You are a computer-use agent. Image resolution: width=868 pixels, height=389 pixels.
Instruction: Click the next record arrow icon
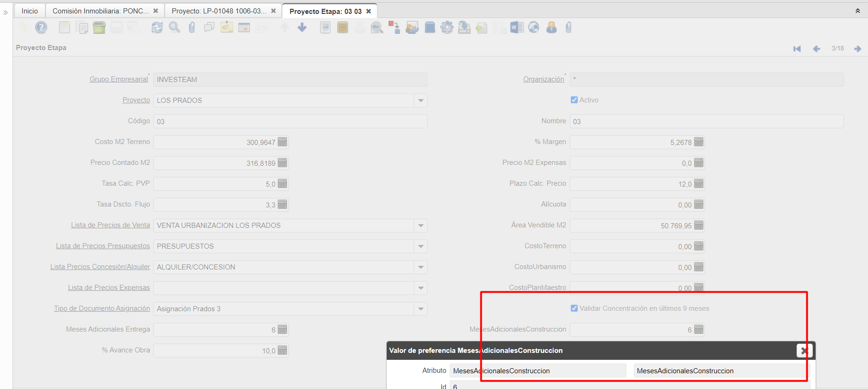[x=857, y=49]
